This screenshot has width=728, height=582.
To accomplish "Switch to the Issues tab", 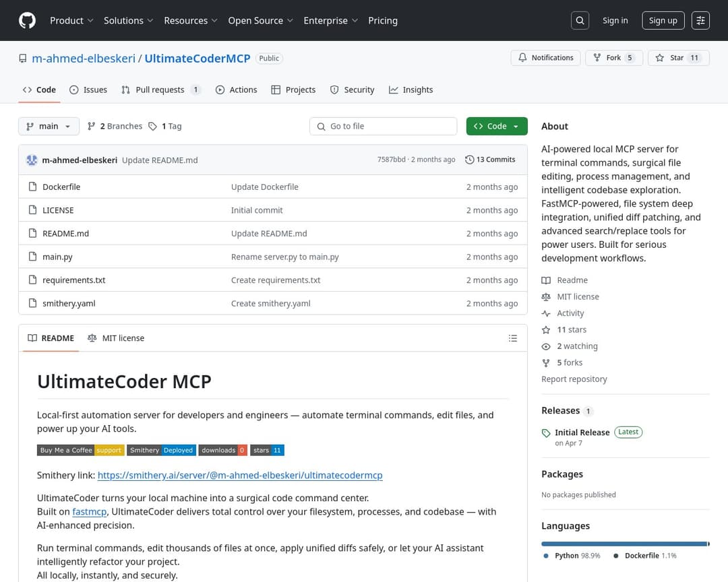I will (x=88, y=90).
